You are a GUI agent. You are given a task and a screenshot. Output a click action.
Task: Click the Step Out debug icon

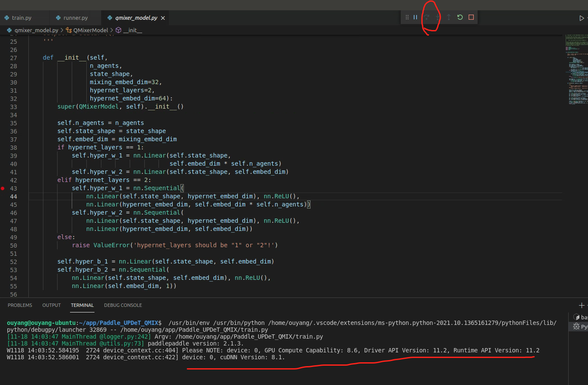pos(448,17)
